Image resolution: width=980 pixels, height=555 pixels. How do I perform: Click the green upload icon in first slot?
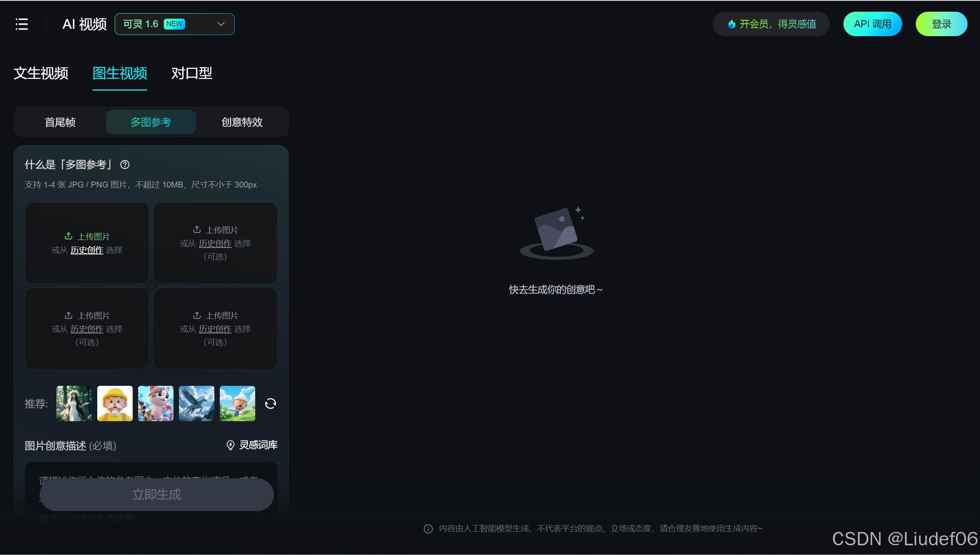tap(68, 236)
